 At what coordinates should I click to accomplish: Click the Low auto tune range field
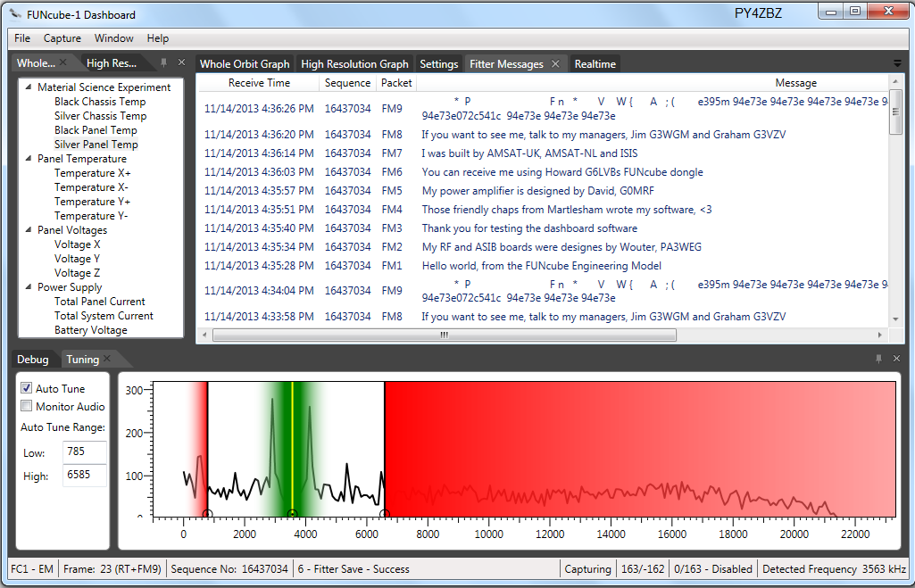(84, 451)
